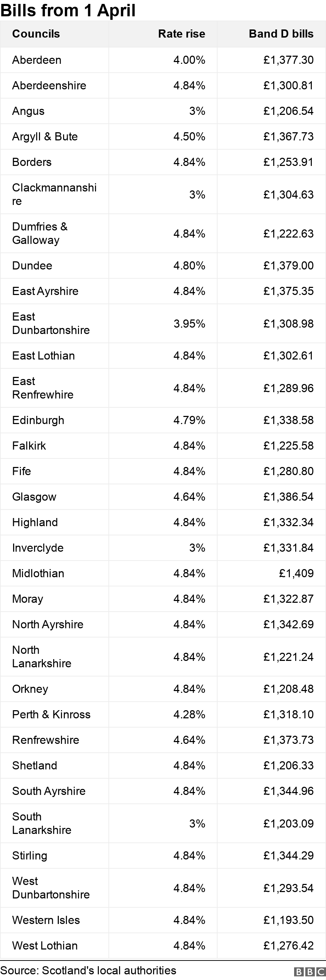Select South Lanarkshire's £1,203.09 bill
The width and height of the screenshot is (326, 980).
tap(288, 824)
